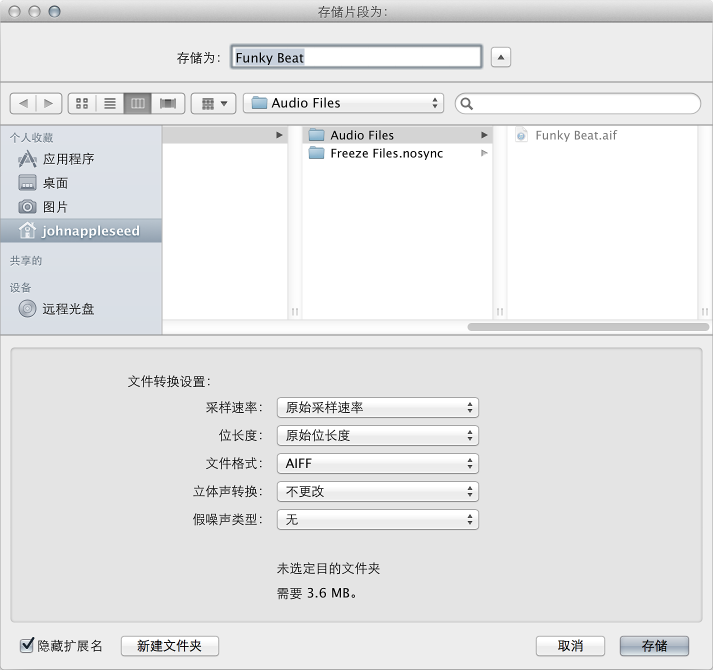714x672 pixels.
Task: Click the 未选定目的文件夹 text
Action: [328, 569]
